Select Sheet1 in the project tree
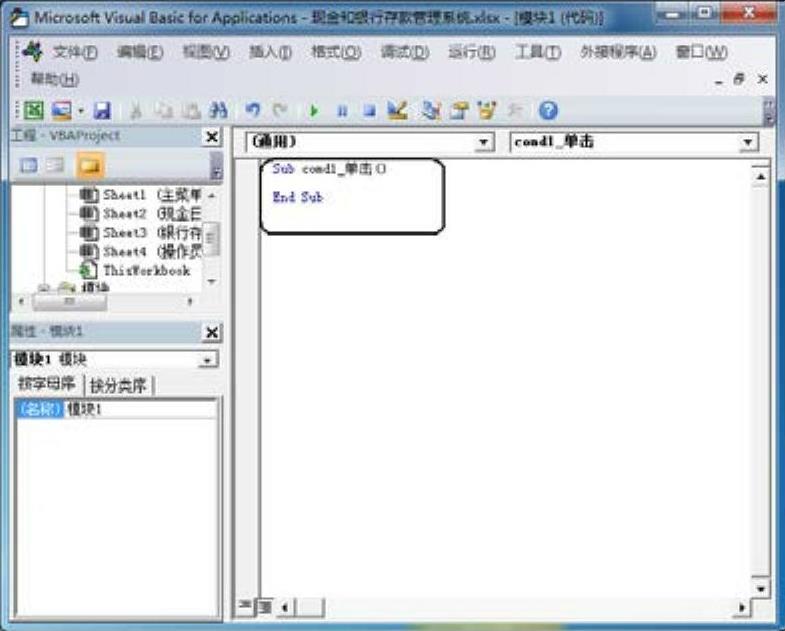785x631 pixels. [140, 195]
